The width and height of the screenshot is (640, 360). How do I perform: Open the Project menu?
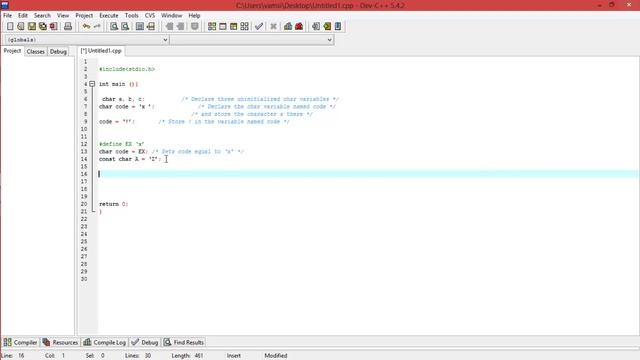coord(84,16)
